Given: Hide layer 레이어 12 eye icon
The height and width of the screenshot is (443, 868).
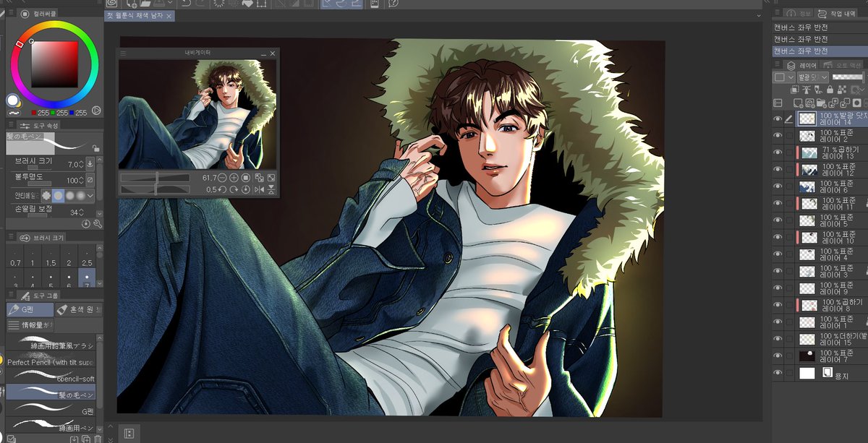Looking at the screenshot, I should point(778,169).
